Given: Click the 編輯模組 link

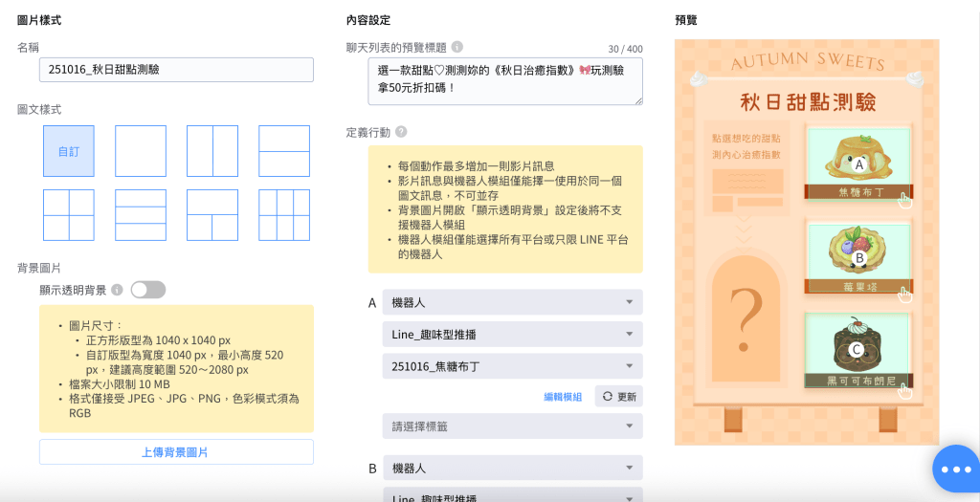Looking at the screenshot, I should (563, 397).
